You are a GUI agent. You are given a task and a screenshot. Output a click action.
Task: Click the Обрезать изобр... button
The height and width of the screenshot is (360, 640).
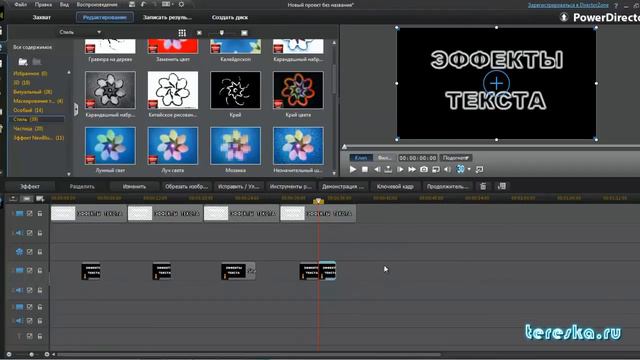[x=186, y=186]
